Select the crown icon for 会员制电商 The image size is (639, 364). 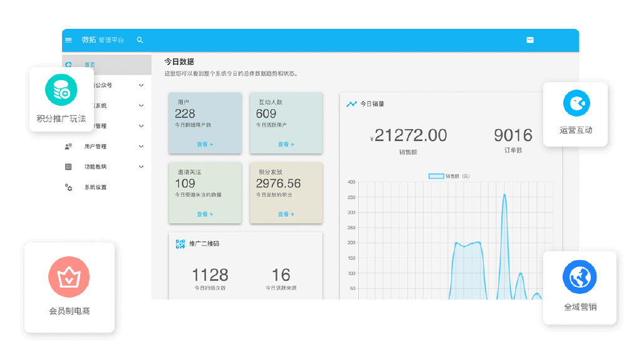point(69,277)
